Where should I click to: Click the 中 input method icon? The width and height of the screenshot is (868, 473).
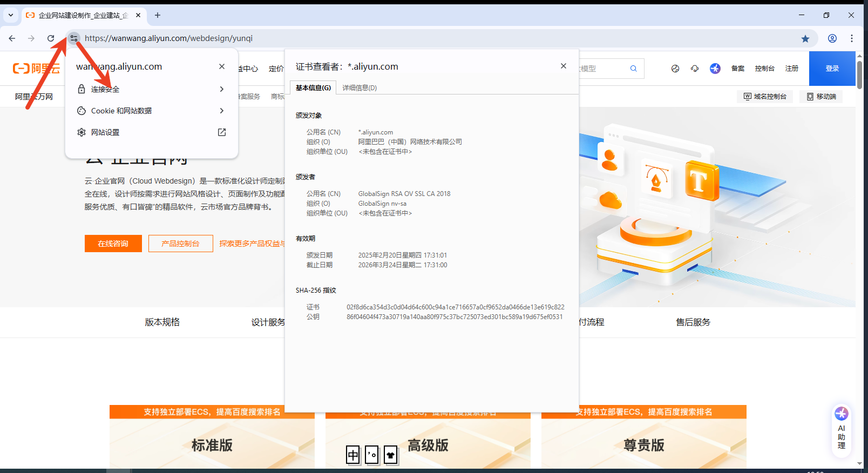[x=353, y=455]
